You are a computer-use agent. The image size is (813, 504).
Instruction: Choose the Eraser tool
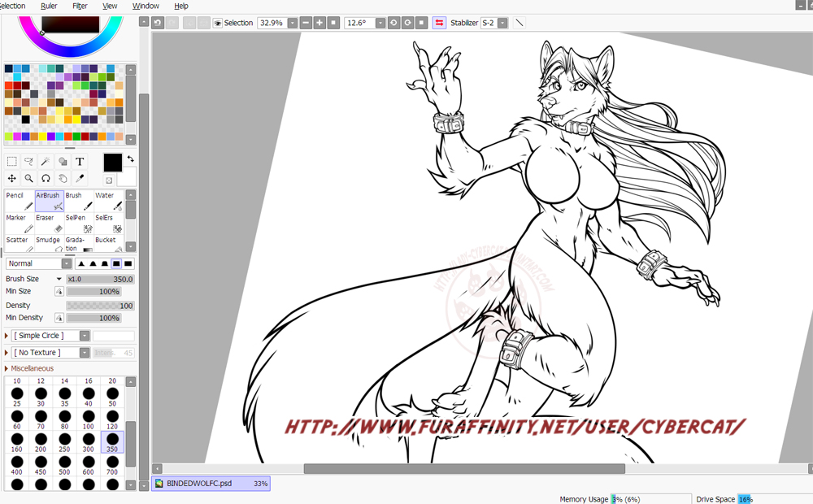(50, 224)
